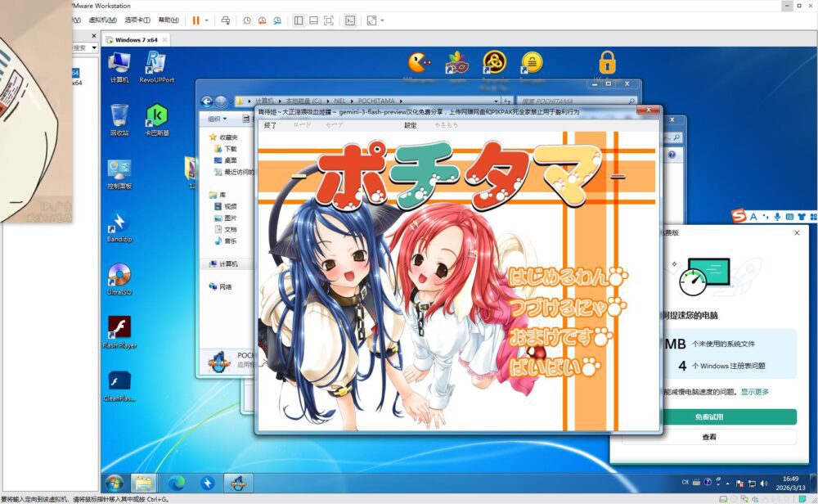Viewport: 818px width, 504px height.
Task: Click Sogou microphone voice input icon
Action: pos(777,217)
